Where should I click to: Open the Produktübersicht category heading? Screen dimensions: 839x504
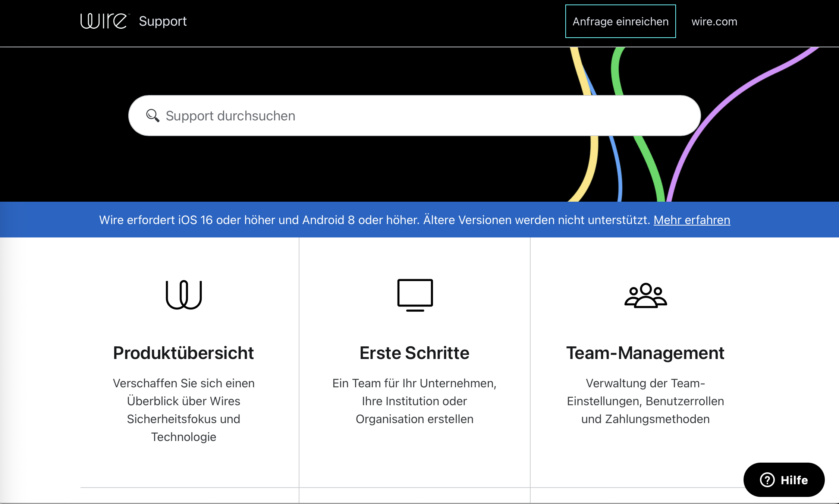[x=183, y=353]
